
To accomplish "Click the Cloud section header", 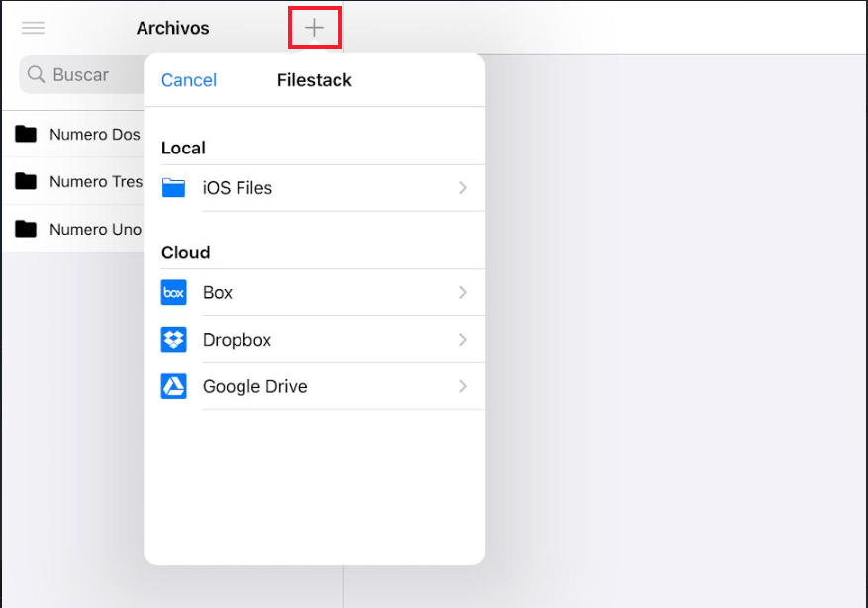I will 185,253.
